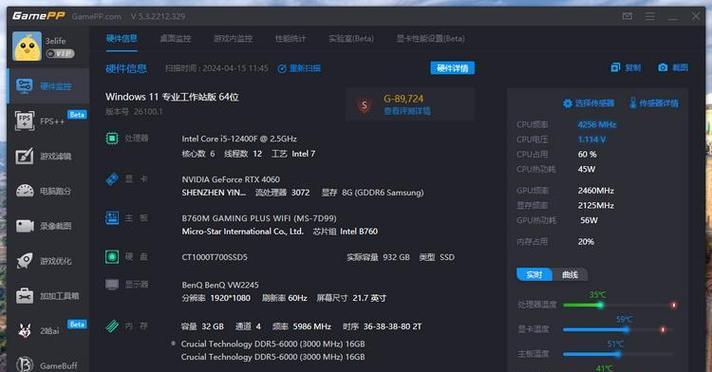Screen dimensions: 712x372
Task: Click the 截图 camera screenshot icon
Action: [x=663, y=68]
